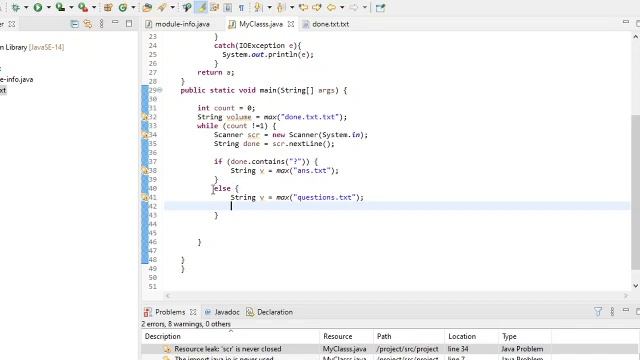Screen dimensions: 640x360
Task: Click Collapse All in Package Explorer
Action: pos(75,24)
